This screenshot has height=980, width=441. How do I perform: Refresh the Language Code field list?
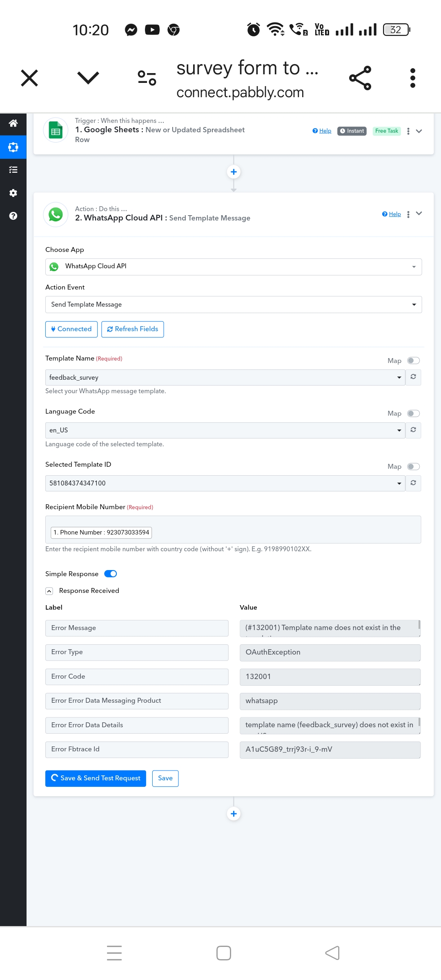pos(413,430)
